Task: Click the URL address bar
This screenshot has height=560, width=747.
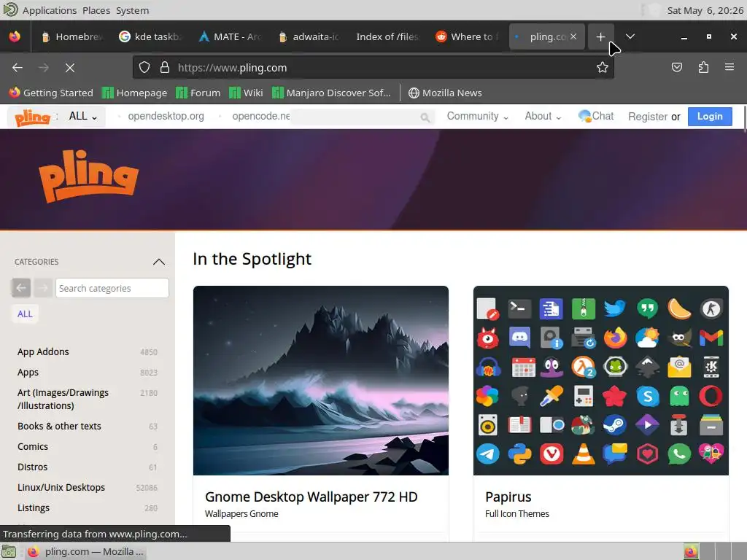Action: (373, 68)
